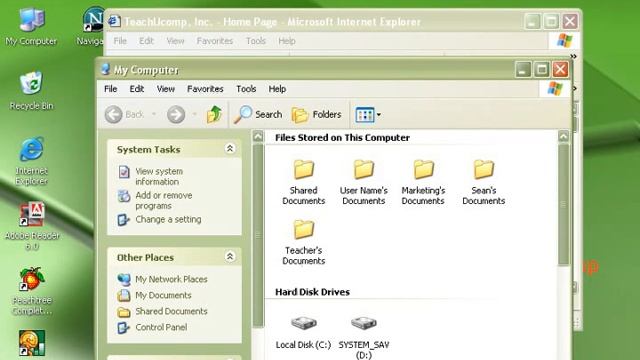
Task: Collapse the System Tasks panel
Action: (230, 149)
